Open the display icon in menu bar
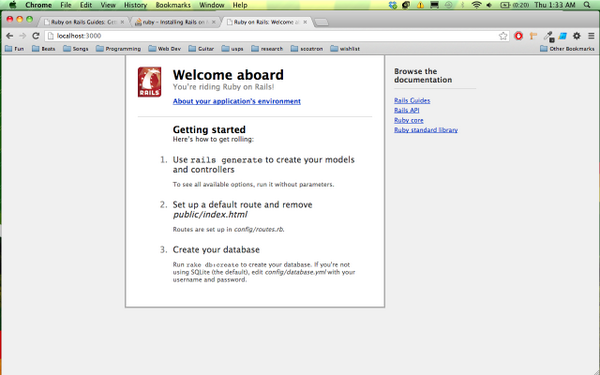600x375 pixels. click(434, 5)
